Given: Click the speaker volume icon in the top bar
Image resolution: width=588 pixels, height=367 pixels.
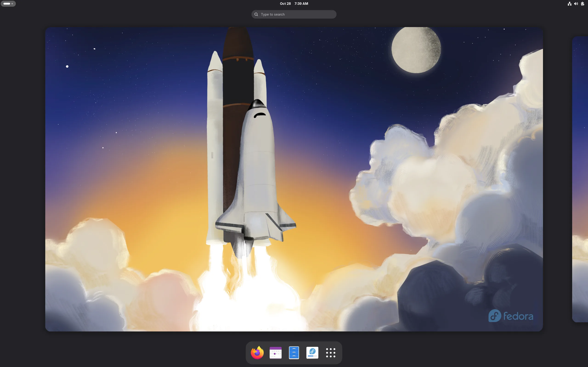Looking at the screenshot, I should click(576, 4).
